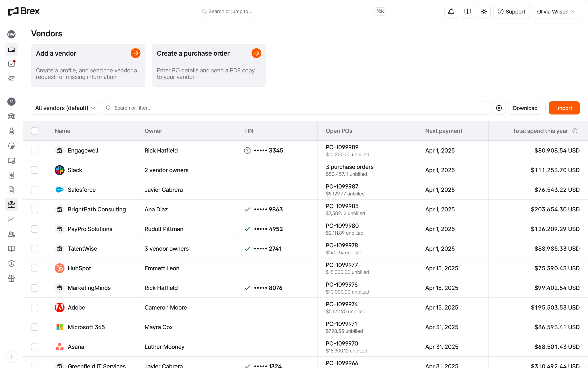Toggle the select-all checkbox in table header

pos(35,131)
